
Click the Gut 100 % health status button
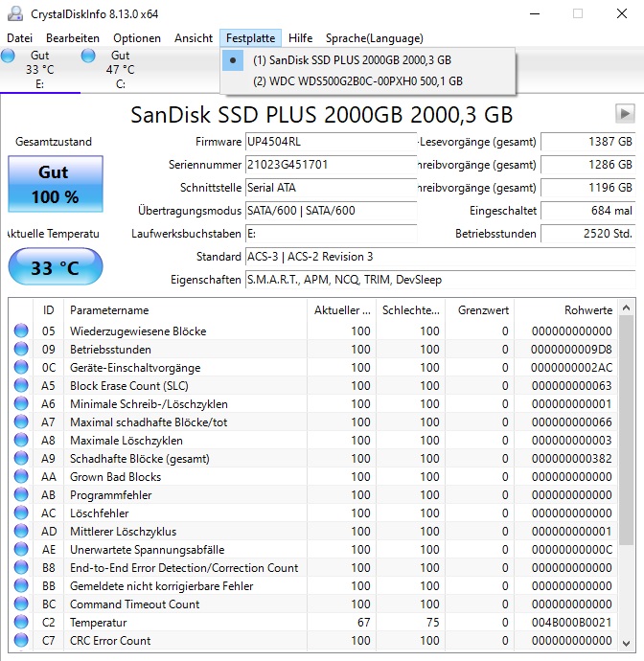pyautogui.click(x=56, y=184)
